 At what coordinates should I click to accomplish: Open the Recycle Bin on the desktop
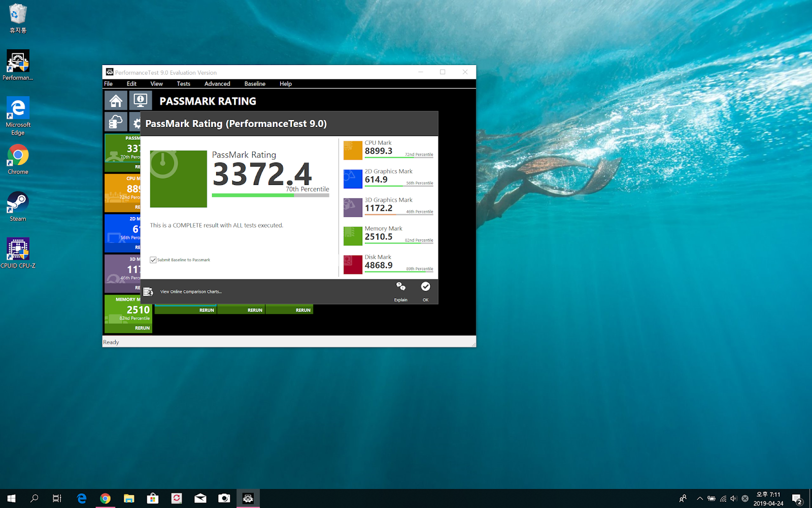(18, 18)
